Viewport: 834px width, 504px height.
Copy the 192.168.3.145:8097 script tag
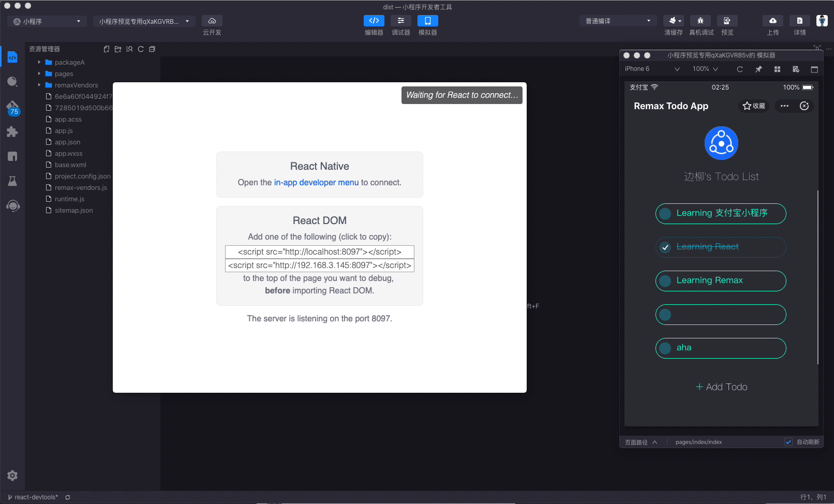coord(320,265)
